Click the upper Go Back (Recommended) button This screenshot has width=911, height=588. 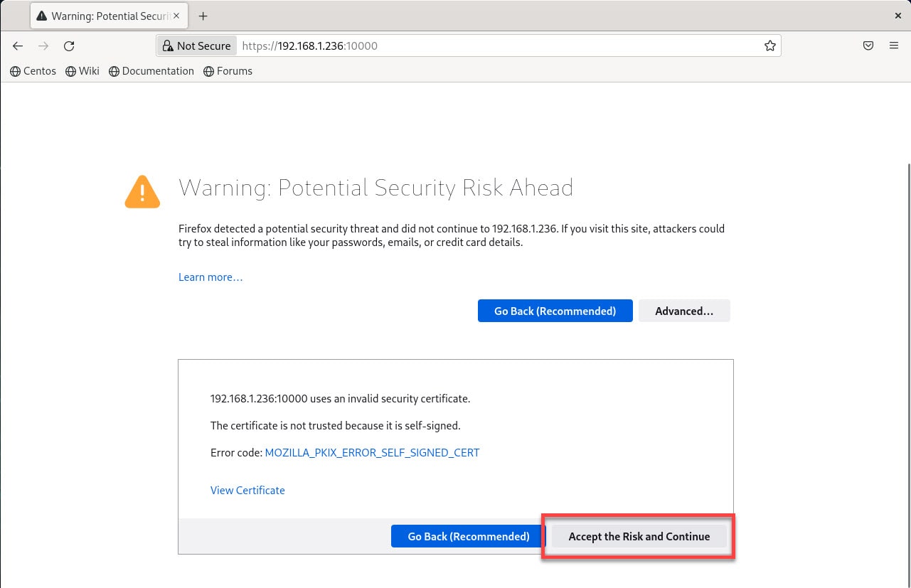coord(555,311)
